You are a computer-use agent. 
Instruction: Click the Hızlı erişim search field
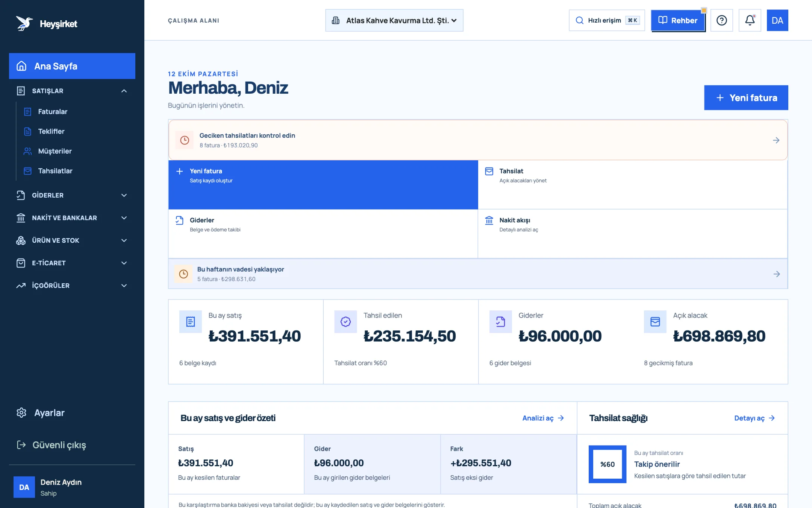(x=607, y=20)
